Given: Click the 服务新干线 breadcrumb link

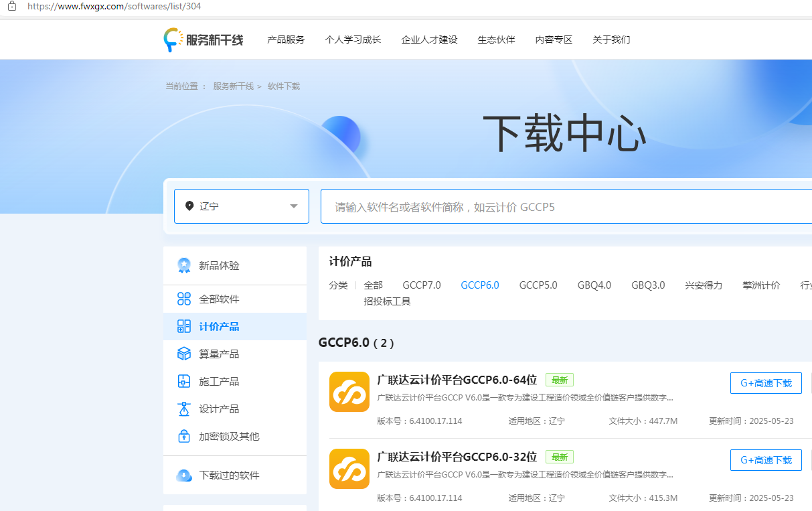Looking at the screenshot, I should pos(234,86).
